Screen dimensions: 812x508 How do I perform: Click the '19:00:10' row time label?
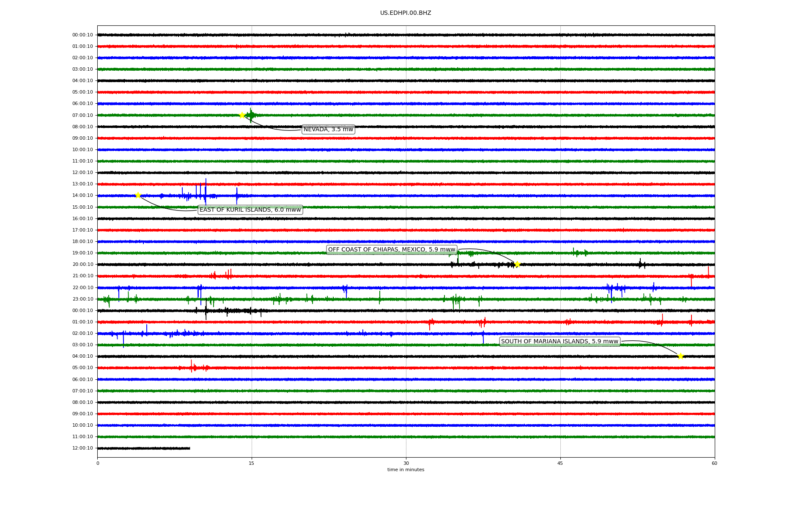coord(82,253)
